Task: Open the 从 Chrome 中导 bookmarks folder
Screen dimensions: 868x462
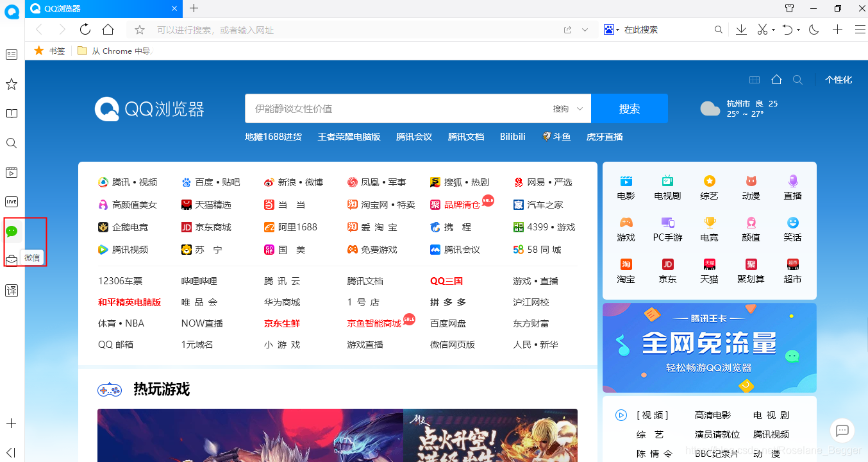Action: [x=114, y=51]
